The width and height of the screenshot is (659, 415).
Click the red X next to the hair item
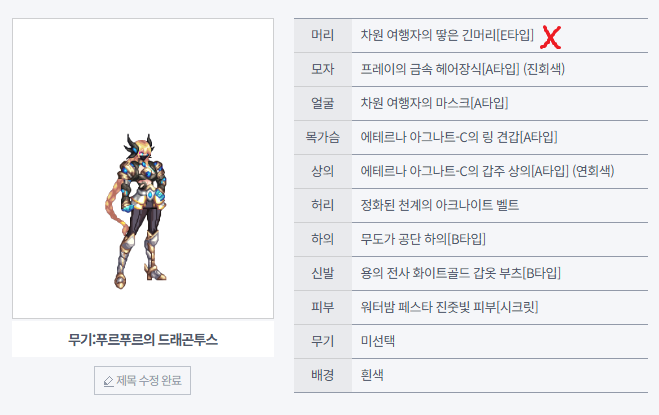[x=550, y=37]
